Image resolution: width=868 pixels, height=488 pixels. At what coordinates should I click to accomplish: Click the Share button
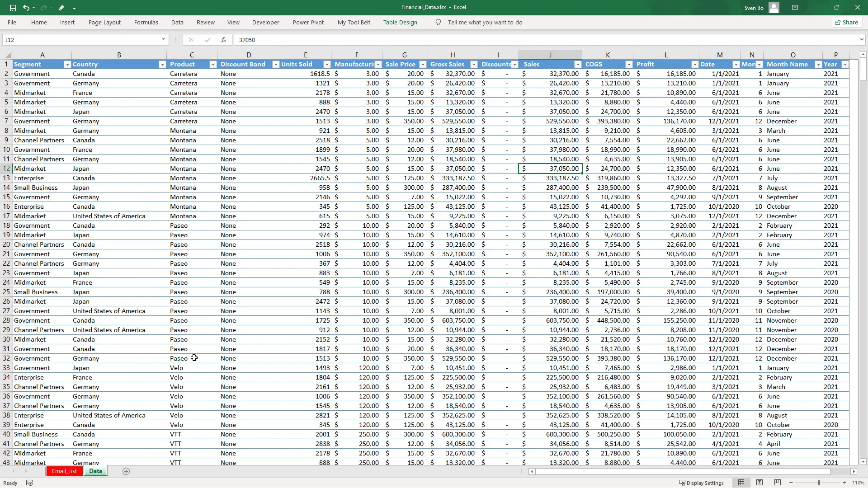(846, 22)
